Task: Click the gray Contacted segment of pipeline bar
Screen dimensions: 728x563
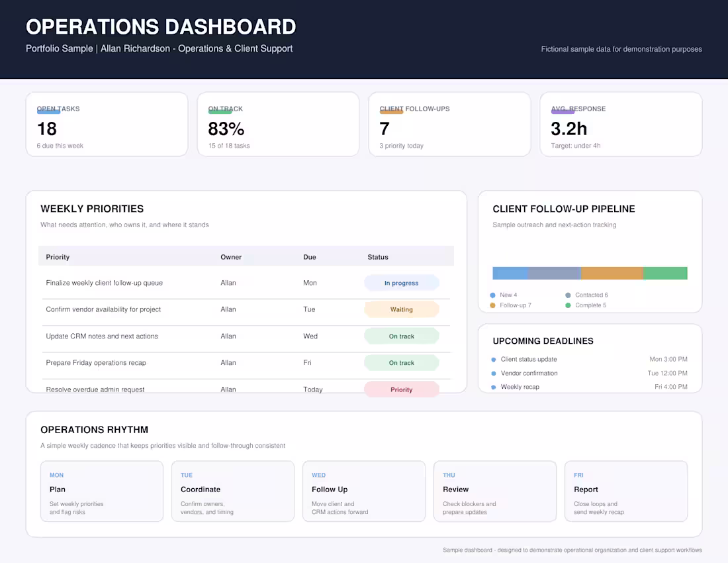Action: (x=555, y=273)
